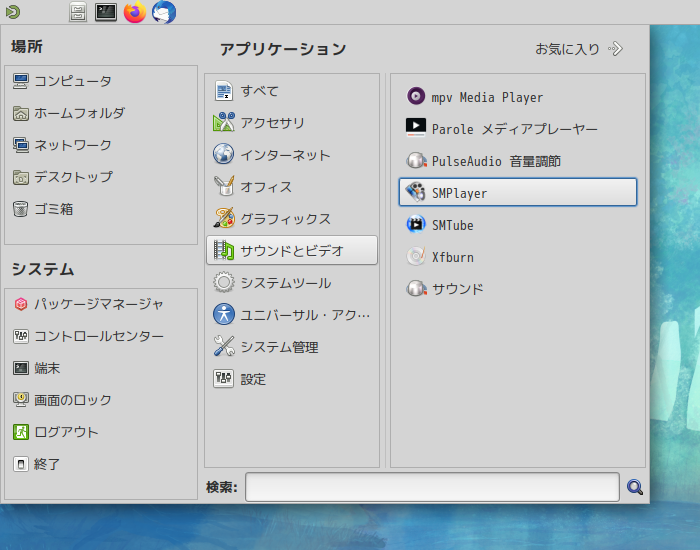Click 終了 to shut down
This screenshot has height=550, width=700.
pyautogui.click(x=101, y=464)
